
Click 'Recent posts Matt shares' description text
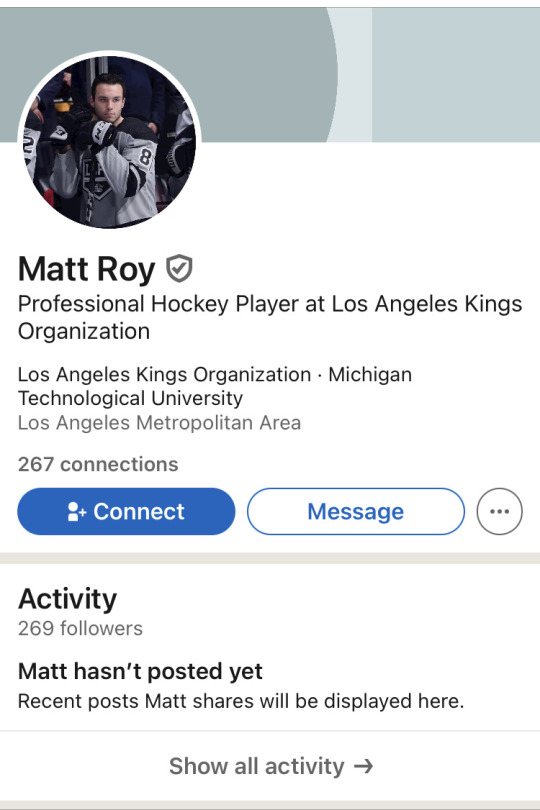pyautogui.click(x=241, y=702)
